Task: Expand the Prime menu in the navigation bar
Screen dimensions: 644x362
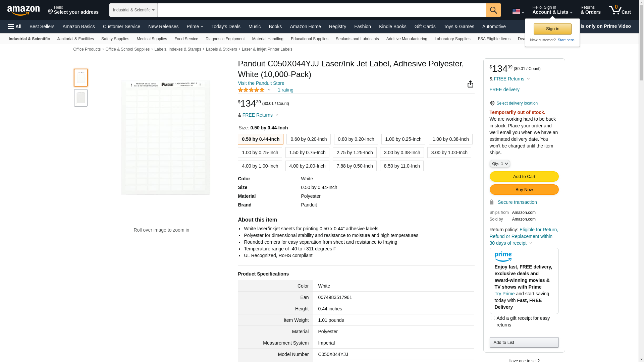Action: coord(195,26)
